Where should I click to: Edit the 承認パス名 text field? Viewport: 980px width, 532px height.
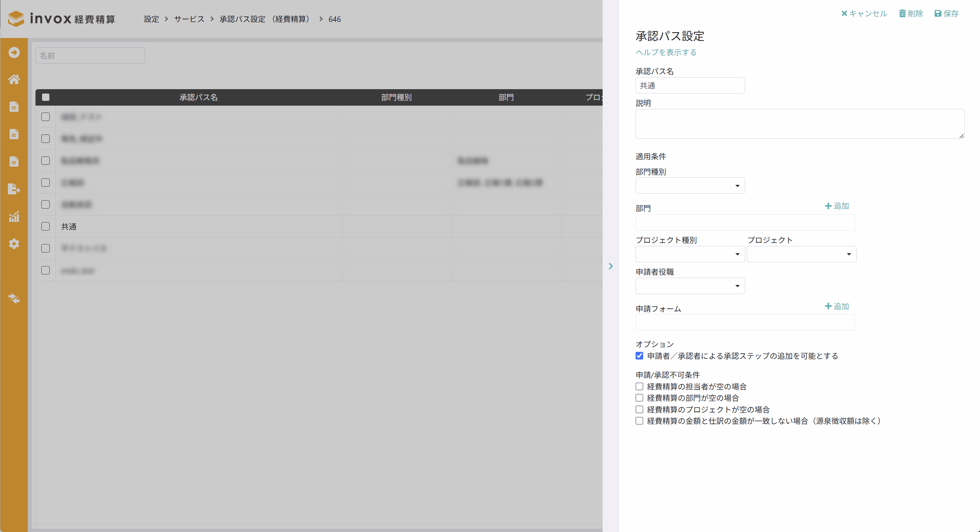pyautogui.click(x=690, y=85)
